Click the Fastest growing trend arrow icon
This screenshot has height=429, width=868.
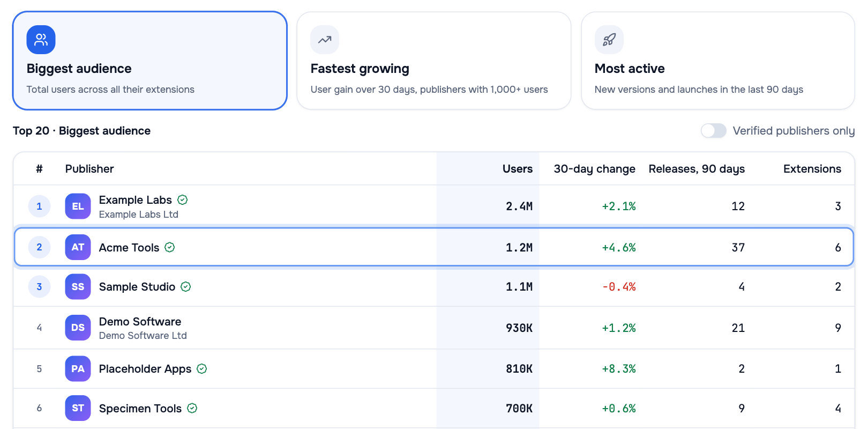coord(325,40)
